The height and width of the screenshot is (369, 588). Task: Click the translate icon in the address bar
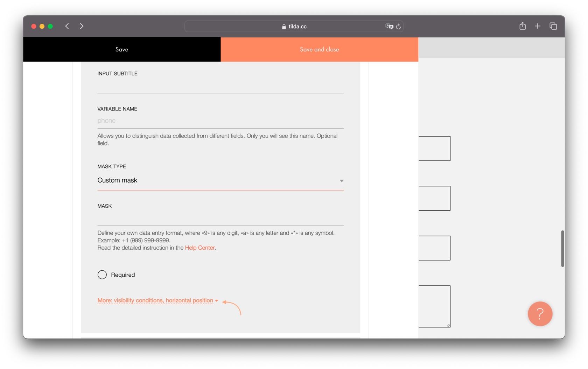coord(389,26)
